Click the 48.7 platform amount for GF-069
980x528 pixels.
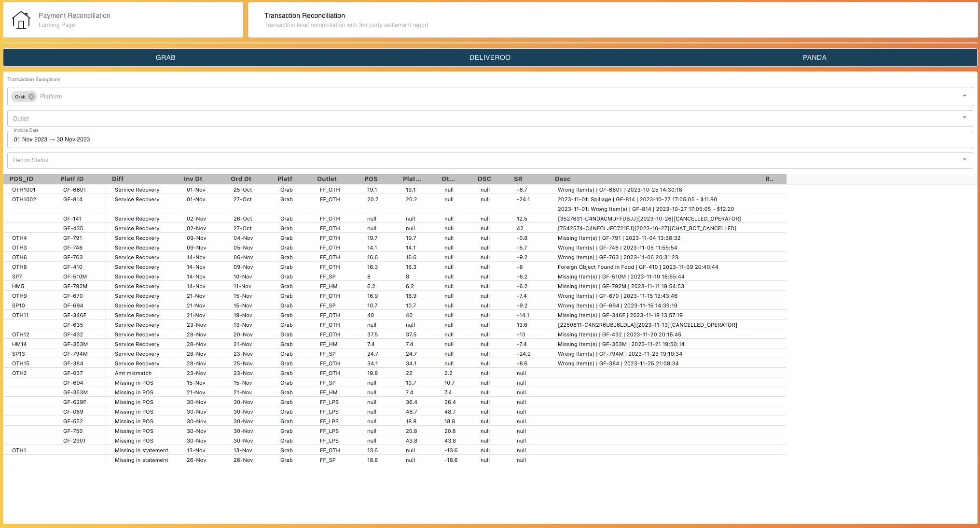click(411, 412)
